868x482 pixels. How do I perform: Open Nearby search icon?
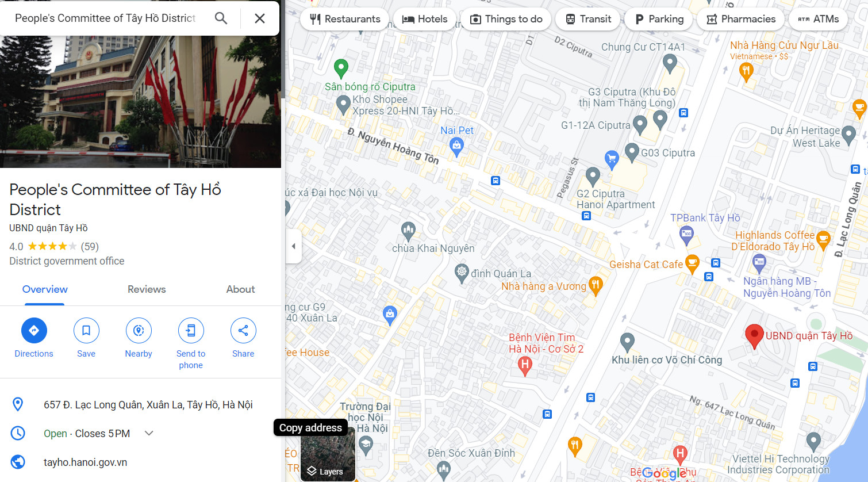click(x=139, y=330)
